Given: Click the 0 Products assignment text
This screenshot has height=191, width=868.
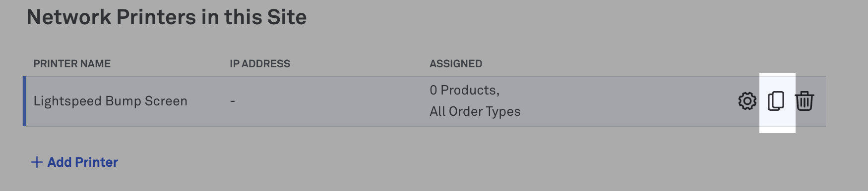Looking at the screenshot, I should (x=464, y=90).
